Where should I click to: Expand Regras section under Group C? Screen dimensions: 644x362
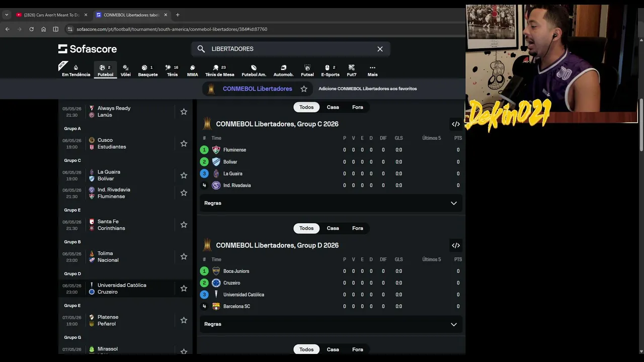coord(331,203)
